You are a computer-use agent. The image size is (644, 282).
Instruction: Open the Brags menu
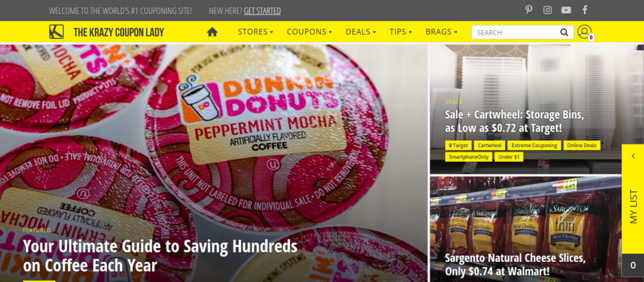[x=441, y=31]
